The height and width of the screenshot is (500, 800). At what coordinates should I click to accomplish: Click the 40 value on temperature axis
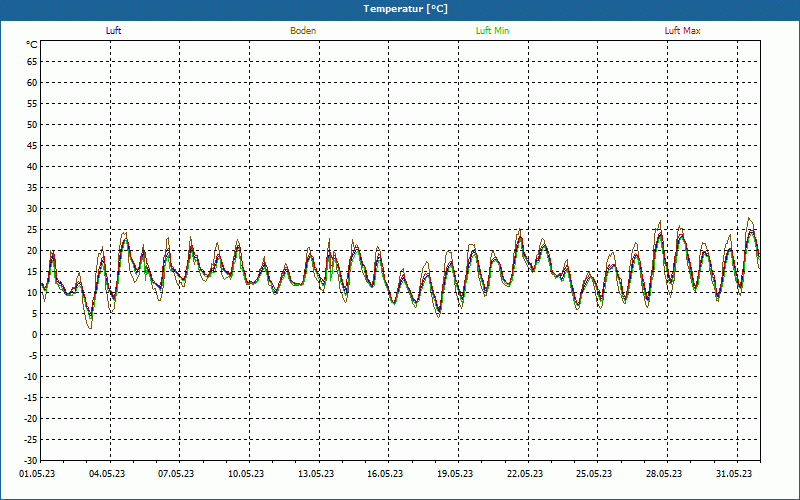(32, 167)
